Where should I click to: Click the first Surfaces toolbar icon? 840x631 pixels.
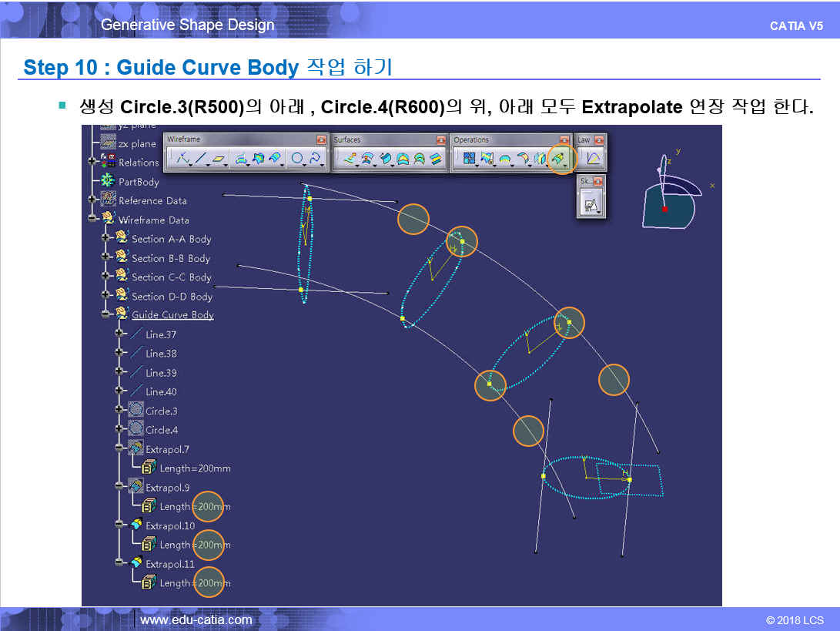pos(348,159)
